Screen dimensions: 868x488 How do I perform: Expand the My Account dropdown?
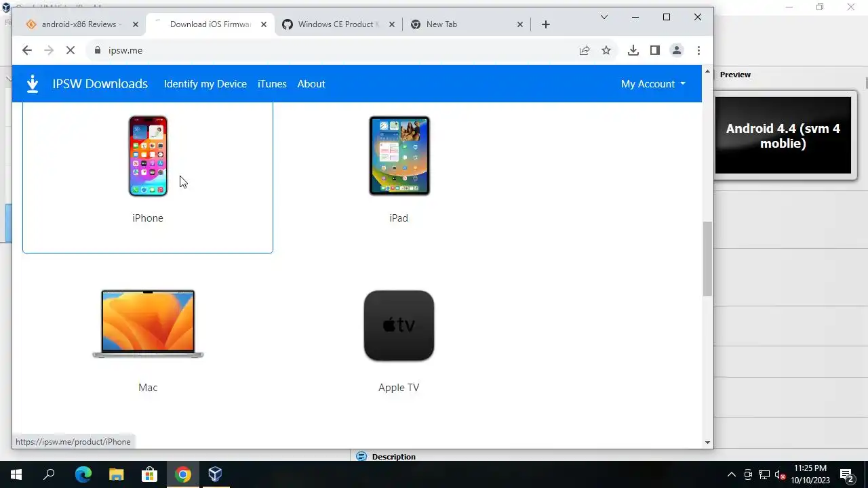pos(653,84)
